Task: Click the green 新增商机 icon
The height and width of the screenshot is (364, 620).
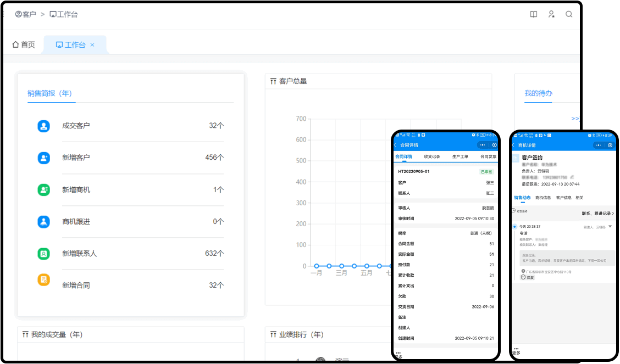Action: (x=43, y=190)
